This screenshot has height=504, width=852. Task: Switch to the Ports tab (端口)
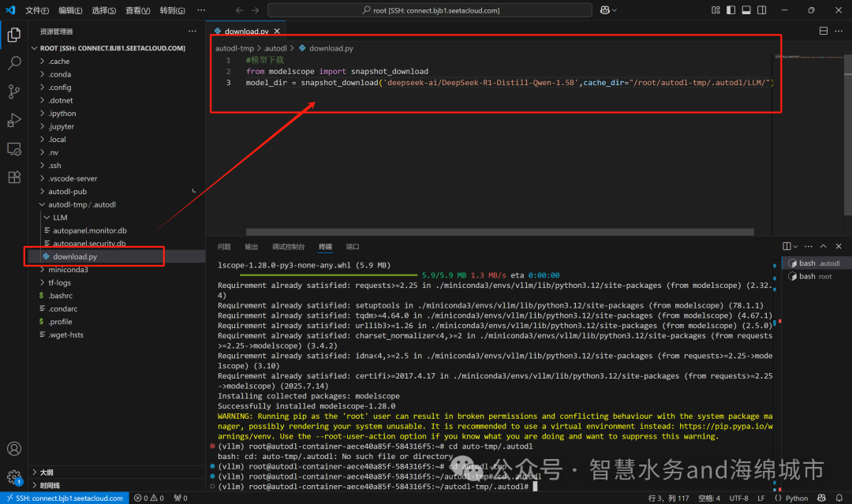pos(353,247)
